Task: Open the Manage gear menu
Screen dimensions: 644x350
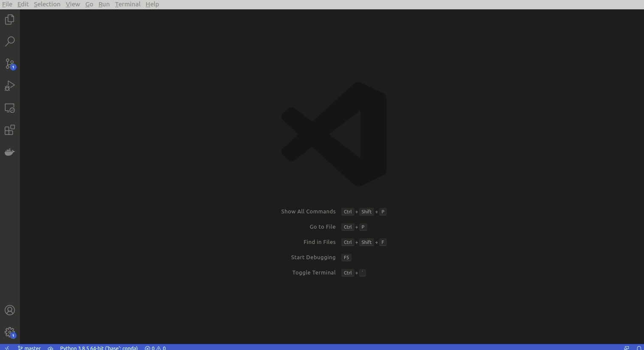Action: click(10, 332)
